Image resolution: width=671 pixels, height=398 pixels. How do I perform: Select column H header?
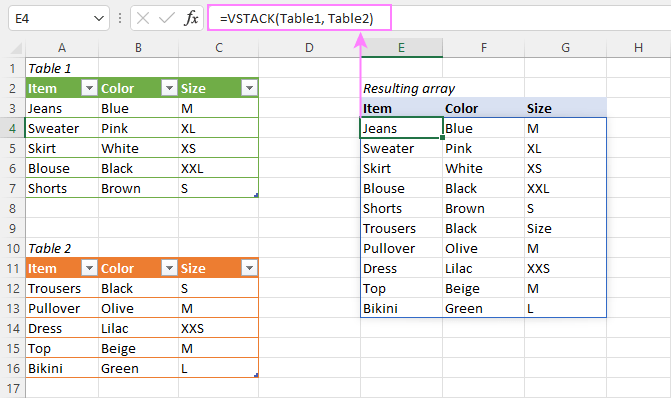(638, 48)
